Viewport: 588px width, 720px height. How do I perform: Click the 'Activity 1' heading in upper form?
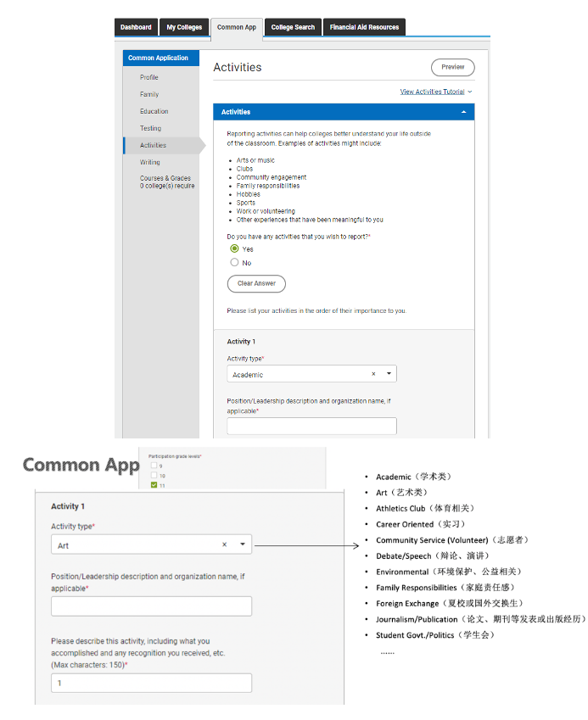[241, 342]
